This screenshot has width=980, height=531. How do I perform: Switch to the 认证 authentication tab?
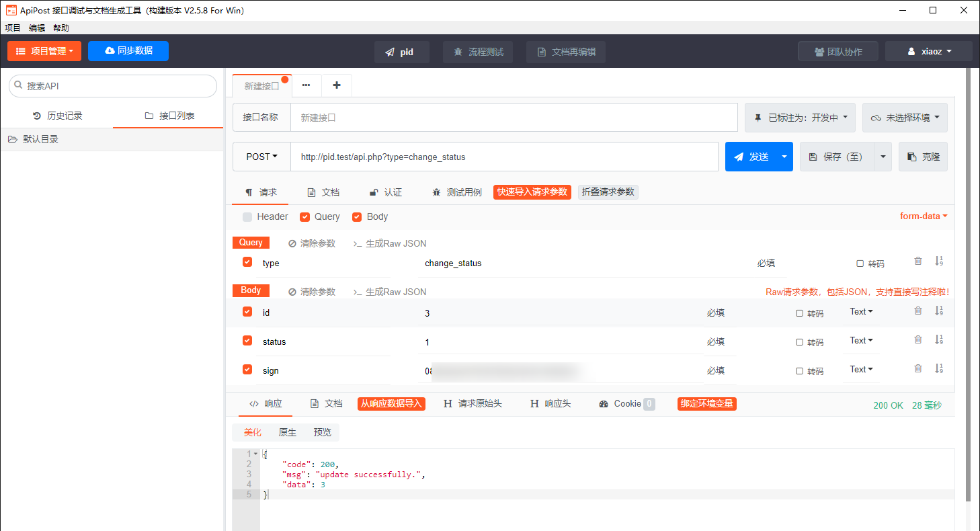pos(386,192)
